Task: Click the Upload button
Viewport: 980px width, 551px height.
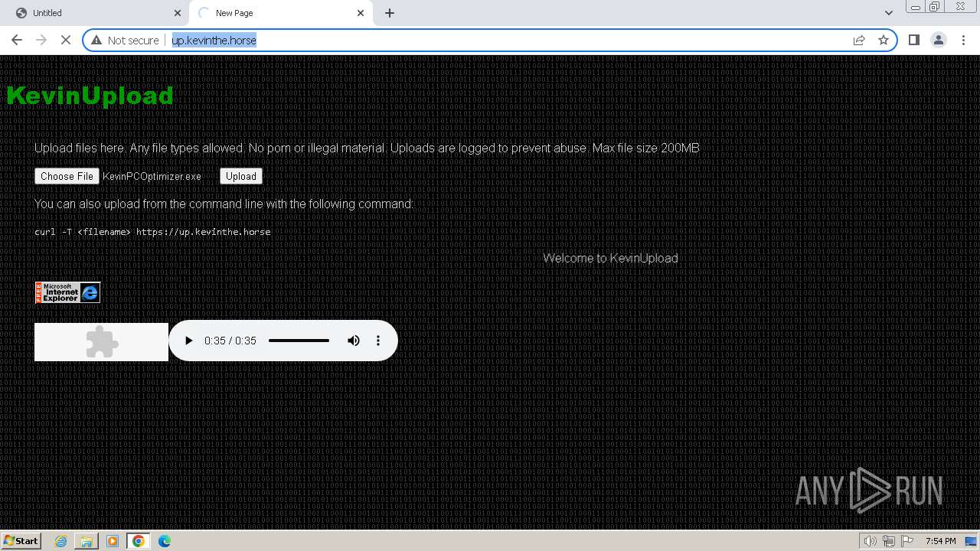Action: (x=241, y=176)
